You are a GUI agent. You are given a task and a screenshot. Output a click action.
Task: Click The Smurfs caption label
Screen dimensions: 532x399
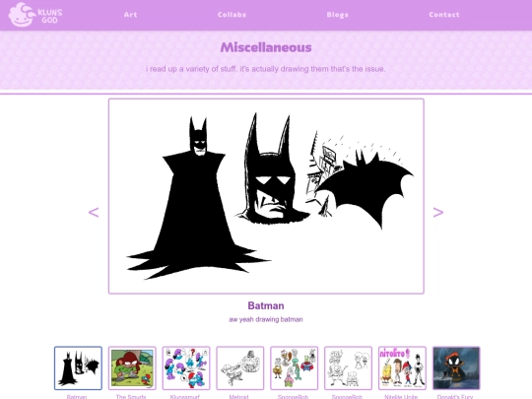click(131, 397)
